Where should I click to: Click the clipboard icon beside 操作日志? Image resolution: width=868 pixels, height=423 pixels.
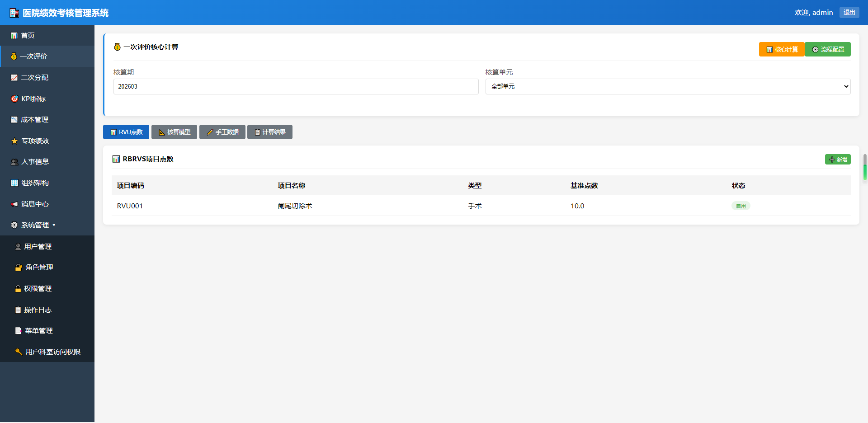coord(18,310)
